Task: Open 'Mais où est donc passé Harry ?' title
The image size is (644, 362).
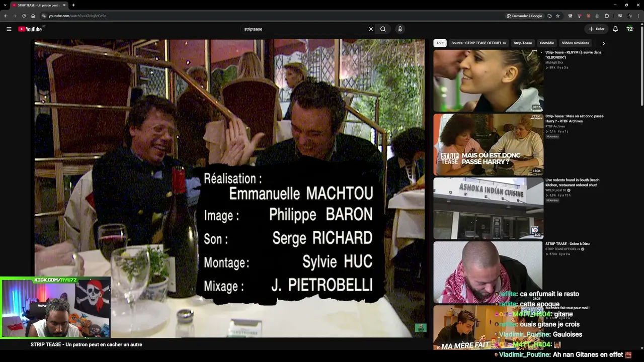Action: 574,119
